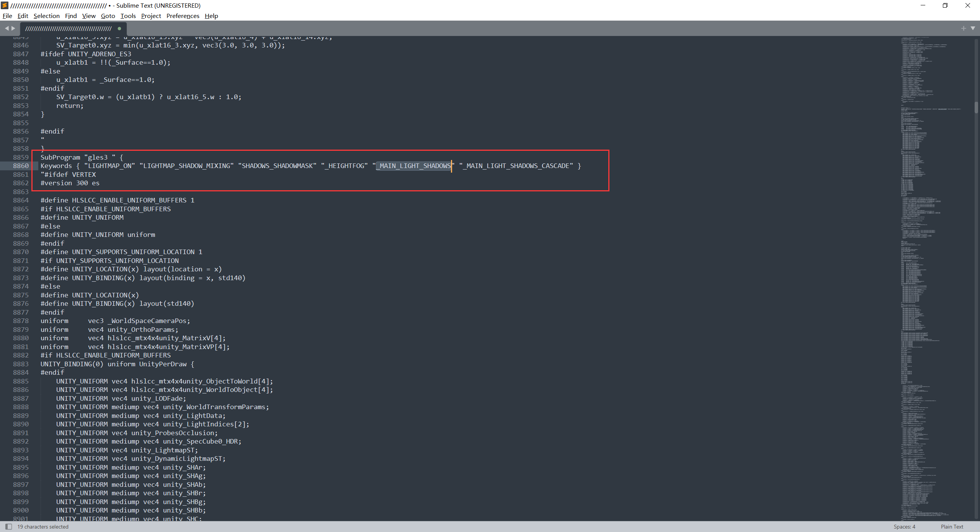Click "unity_LightmapST" declaration

pos(127,450)
